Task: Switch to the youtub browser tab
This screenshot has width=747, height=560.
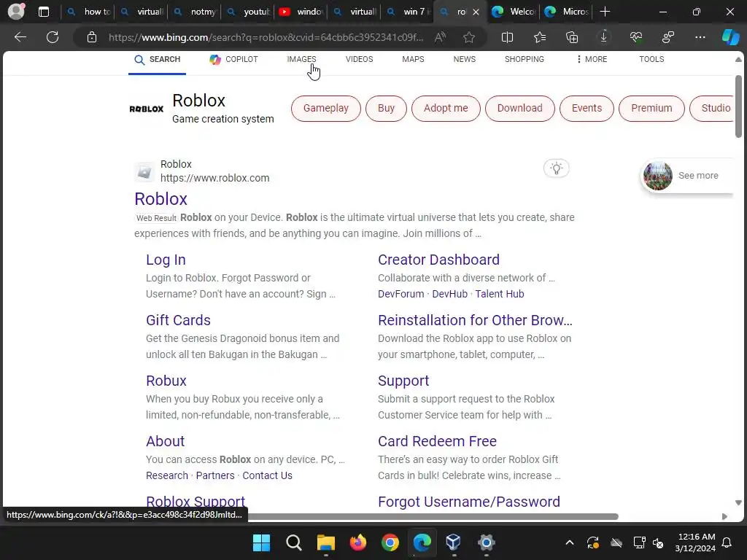Action: tap(249, 12)
